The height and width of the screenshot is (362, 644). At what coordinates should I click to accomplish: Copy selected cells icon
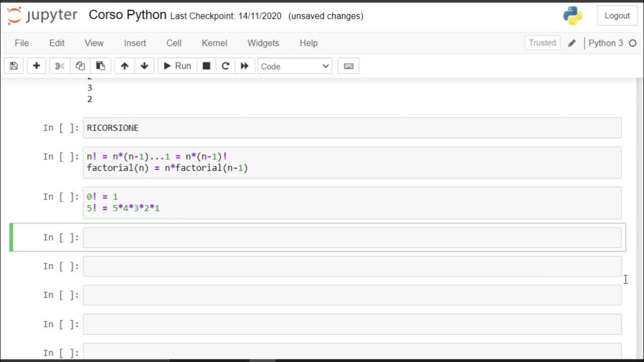(x=80, y=66)
